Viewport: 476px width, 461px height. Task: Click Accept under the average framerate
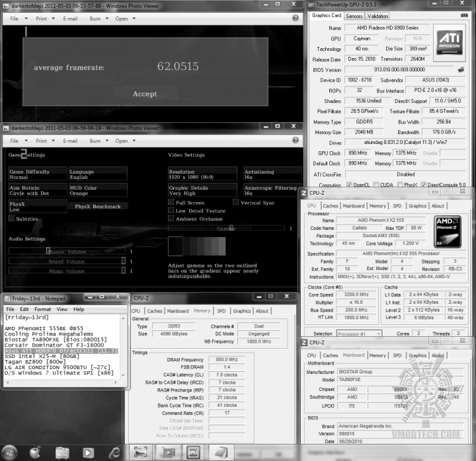(145, 94)
